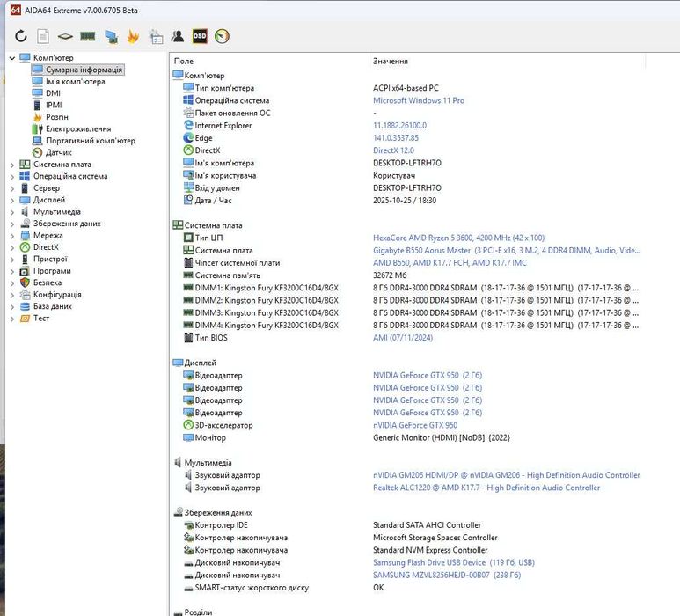
Task: Expand the Пристрої tree node
Action: click(12, 260)
